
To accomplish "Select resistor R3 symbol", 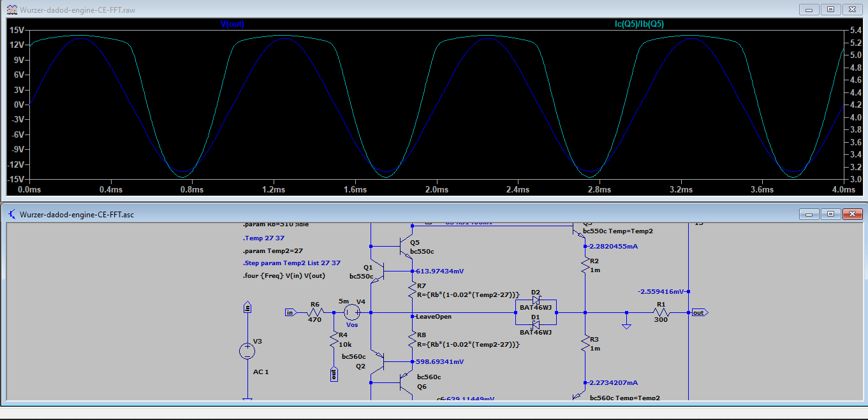I will [584, 344].
